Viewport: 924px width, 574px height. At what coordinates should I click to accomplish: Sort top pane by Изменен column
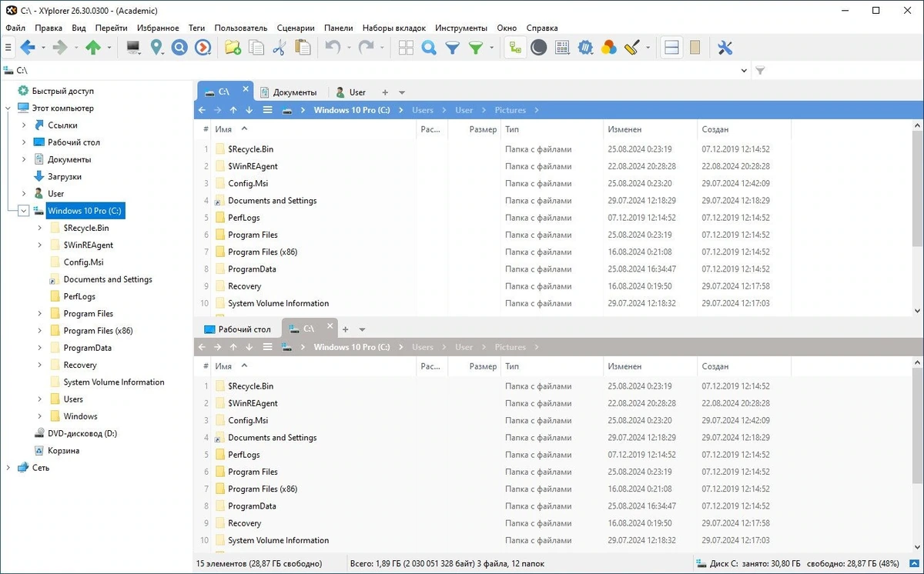click(649, 130)
